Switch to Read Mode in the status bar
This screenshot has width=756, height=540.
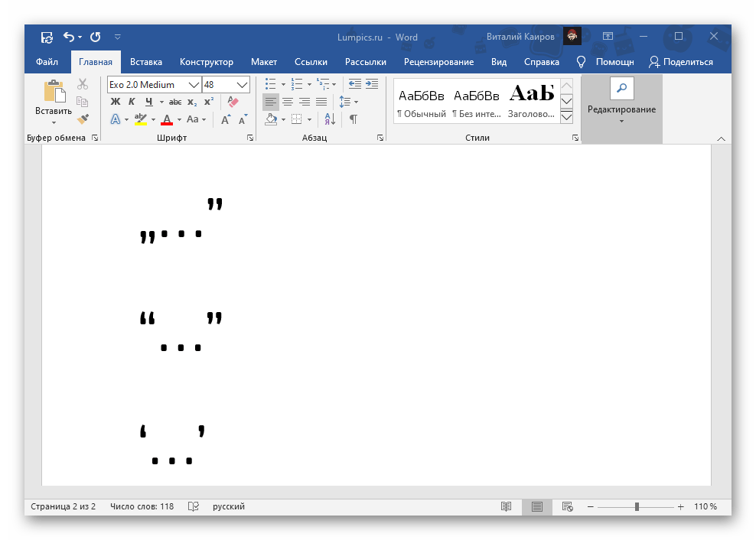pyautogui.click(x=506, y=506)
